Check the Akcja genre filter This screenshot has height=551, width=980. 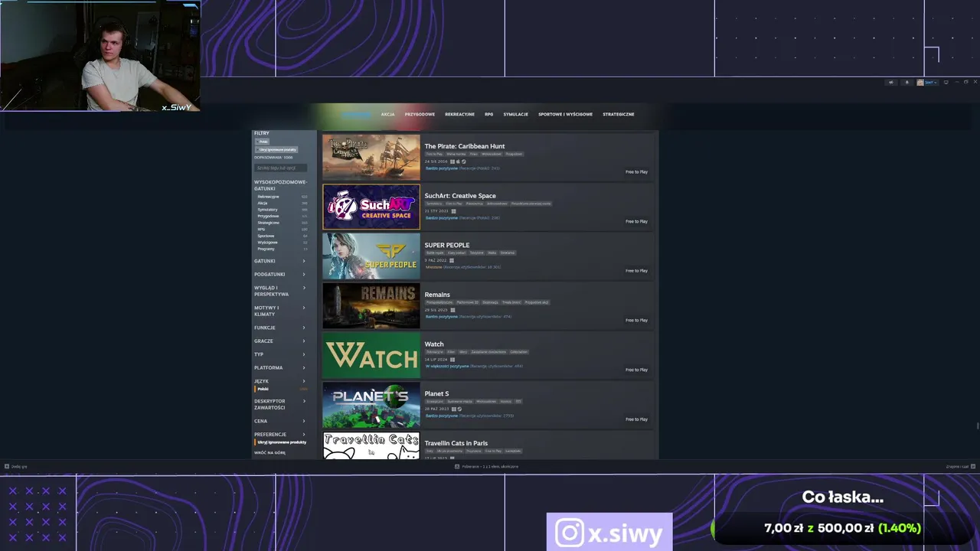(282, 204)
